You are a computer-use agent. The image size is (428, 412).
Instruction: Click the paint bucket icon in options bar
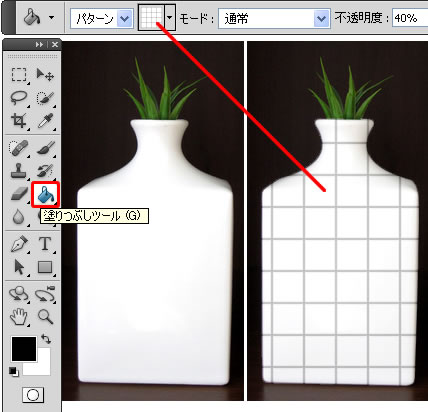click(32, 17)
